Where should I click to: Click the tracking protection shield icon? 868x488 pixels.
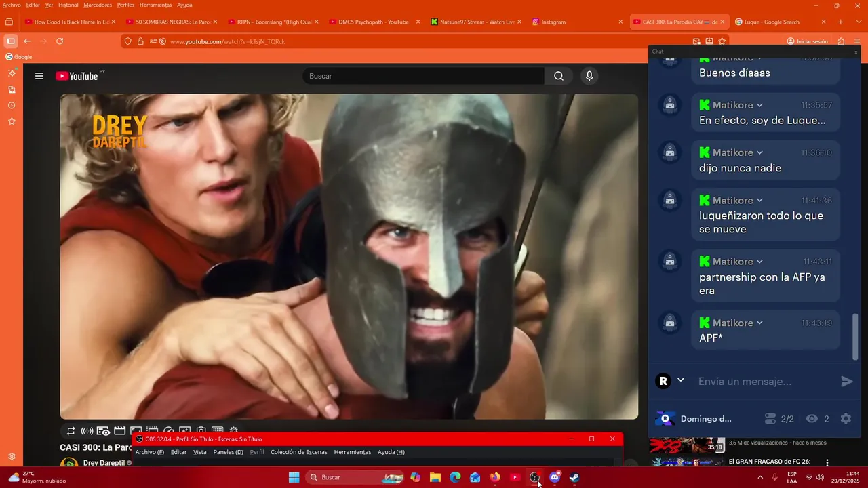click(x=129, y=41)
